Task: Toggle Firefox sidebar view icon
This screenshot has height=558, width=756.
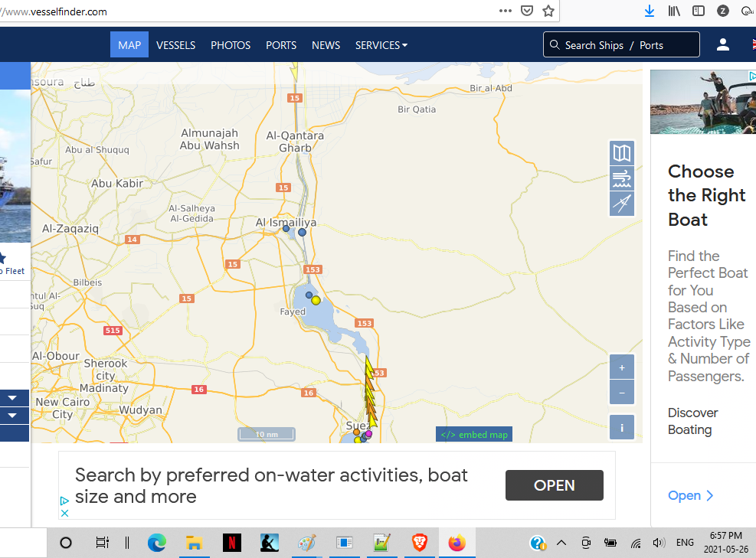Action: (x=698, y=11)
